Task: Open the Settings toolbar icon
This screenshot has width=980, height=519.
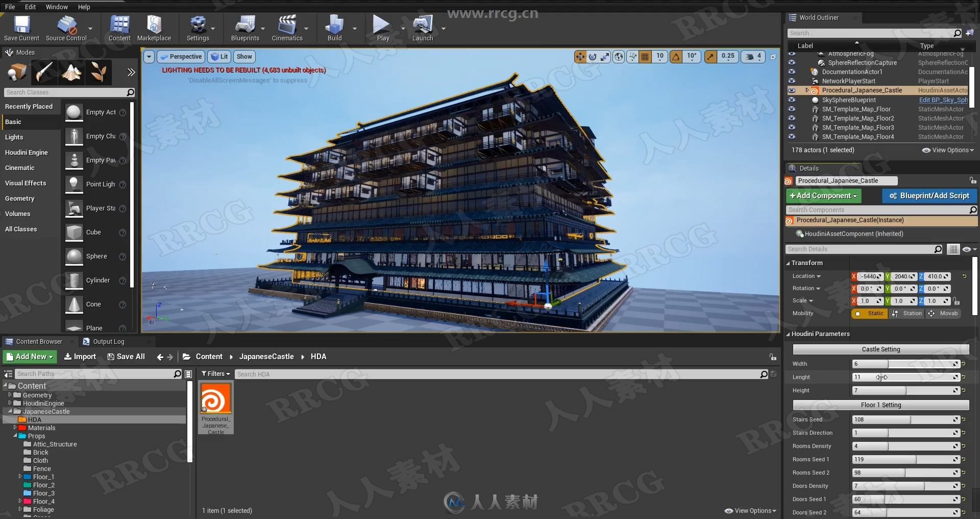Action: 198,28
